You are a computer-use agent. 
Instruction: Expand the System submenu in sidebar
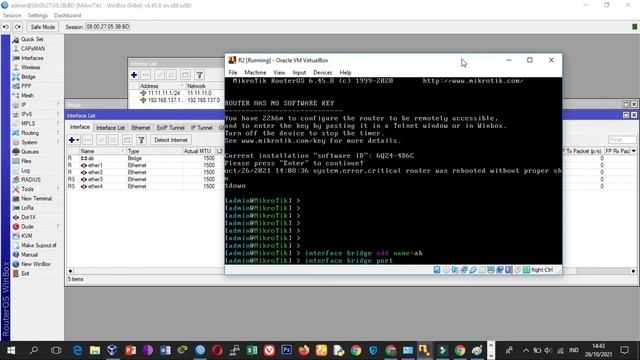tap(29, 142)
